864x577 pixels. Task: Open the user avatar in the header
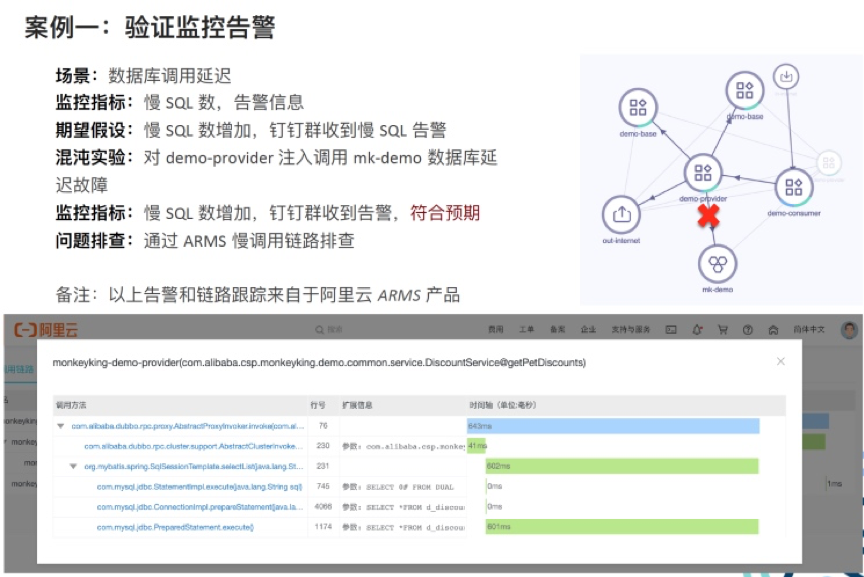850,330
